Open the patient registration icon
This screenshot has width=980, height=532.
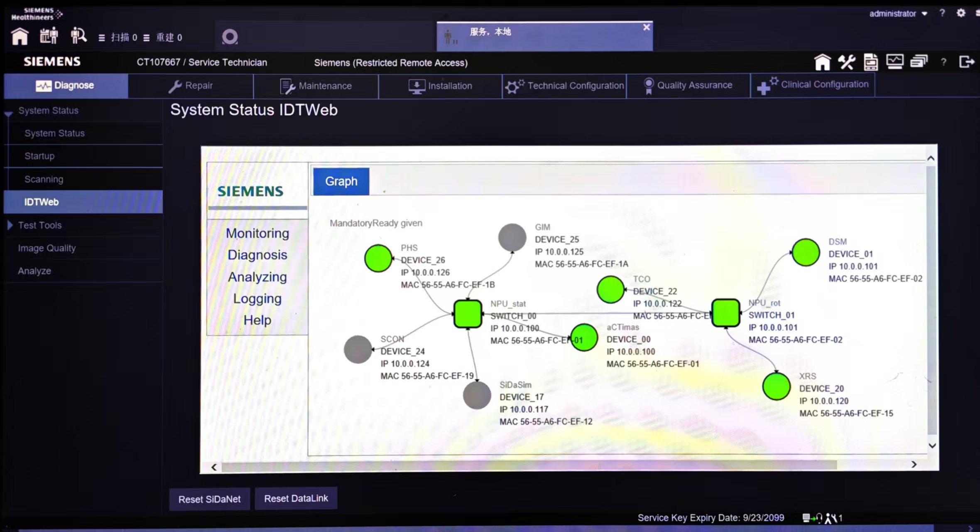[49, 36]
